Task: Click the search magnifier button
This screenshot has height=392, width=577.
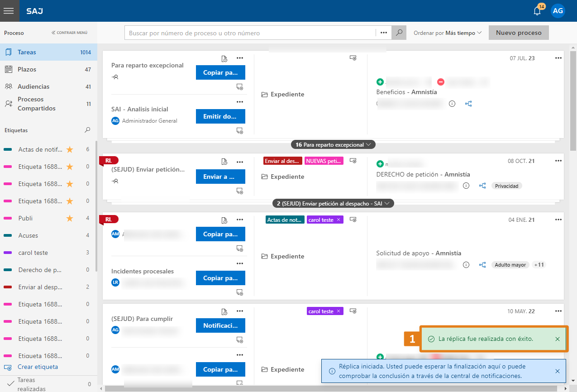Action: point(399,33)
